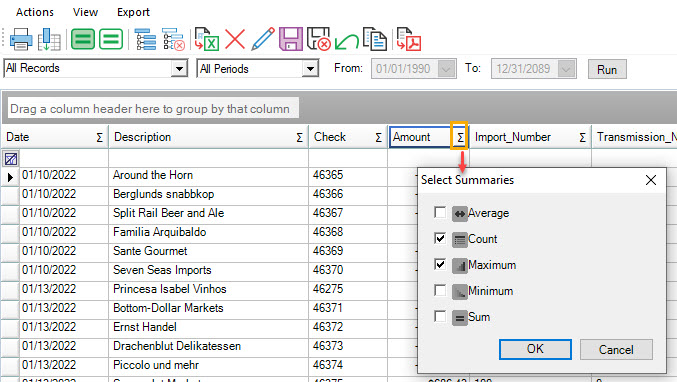Click the Run button

pyautogui.click(x=607, y=69)
